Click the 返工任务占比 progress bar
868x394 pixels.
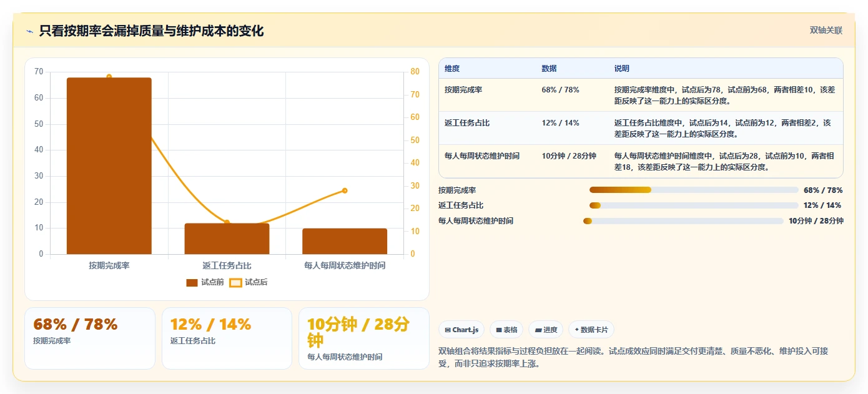pos(694,205)
